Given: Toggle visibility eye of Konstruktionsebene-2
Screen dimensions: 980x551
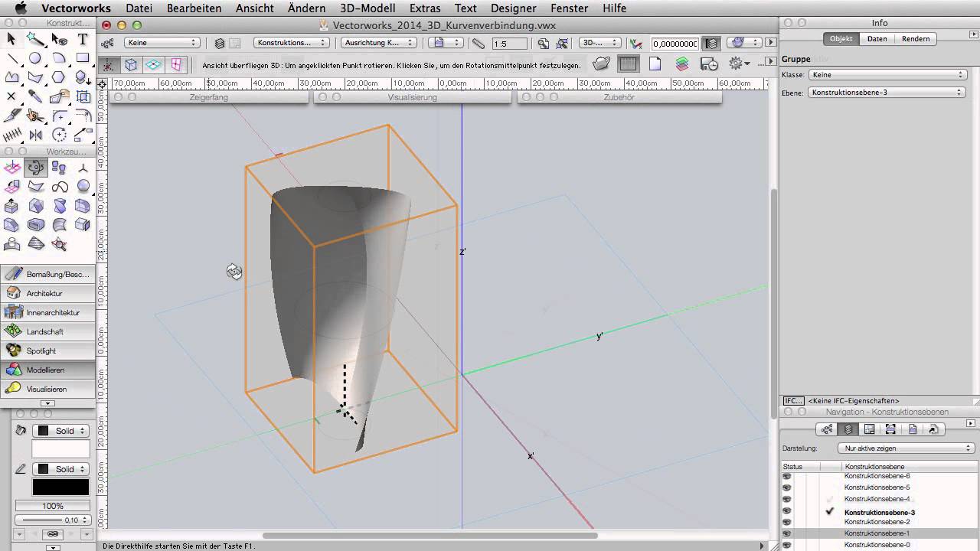Looking at the screenshot, I should point(786,522).
